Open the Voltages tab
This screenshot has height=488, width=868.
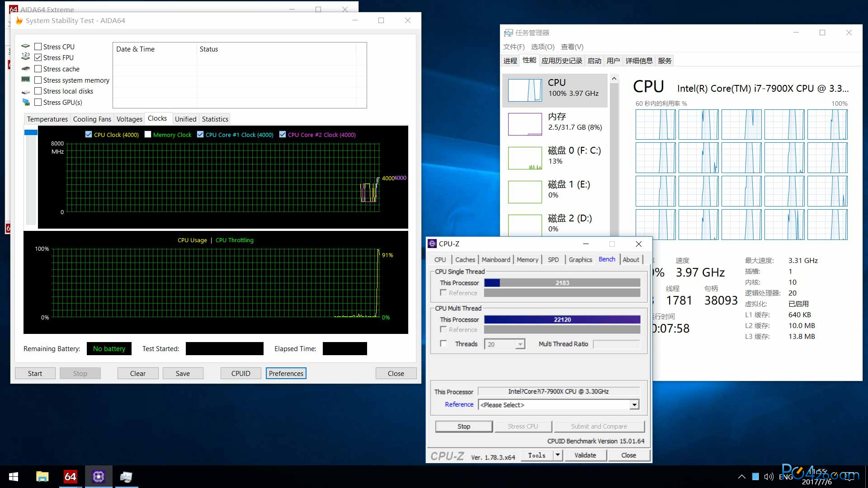(129, 119)
